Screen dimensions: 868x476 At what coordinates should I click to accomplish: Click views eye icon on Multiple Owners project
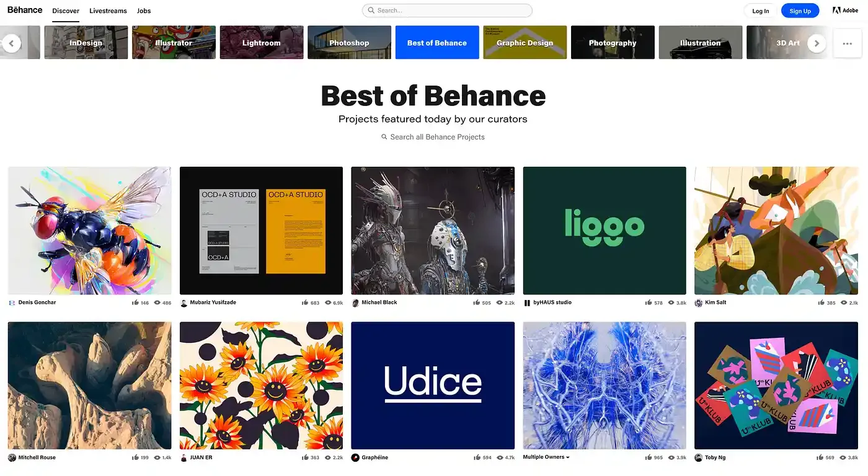coord(671,458)
